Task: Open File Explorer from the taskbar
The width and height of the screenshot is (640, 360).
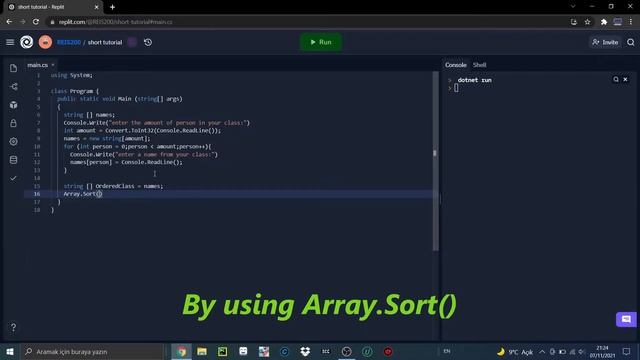Action: point(202,351)
